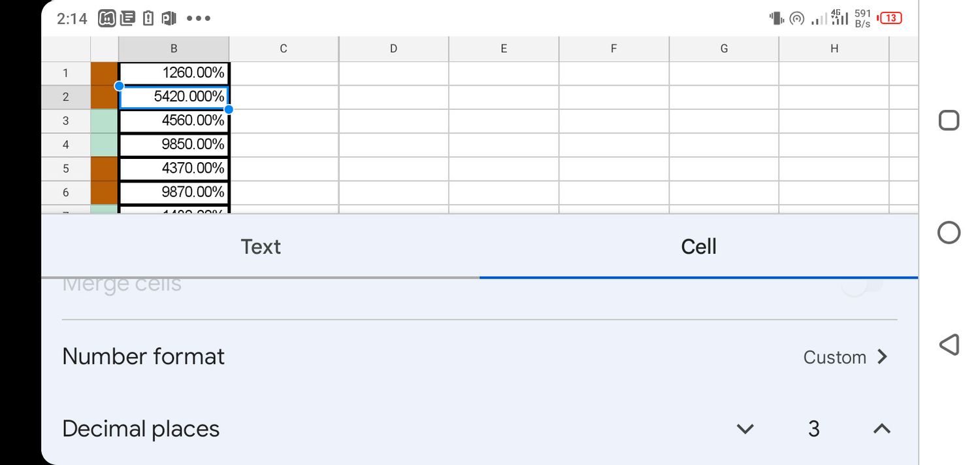Tap the hotspot status icon

tap(796, 18)
